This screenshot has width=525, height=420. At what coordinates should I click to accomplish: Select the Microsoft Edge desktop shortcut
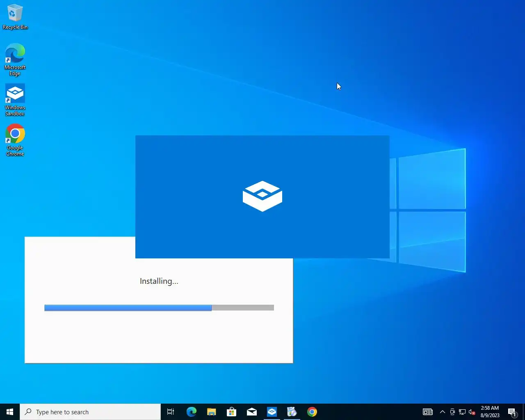click(x=15, y=59)
